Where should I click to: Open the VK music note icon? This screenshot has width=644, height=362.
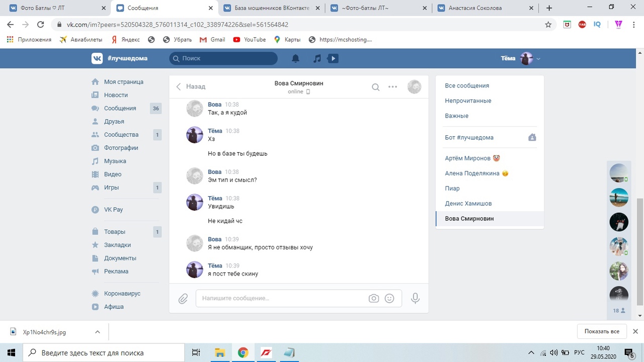[317, 59]
